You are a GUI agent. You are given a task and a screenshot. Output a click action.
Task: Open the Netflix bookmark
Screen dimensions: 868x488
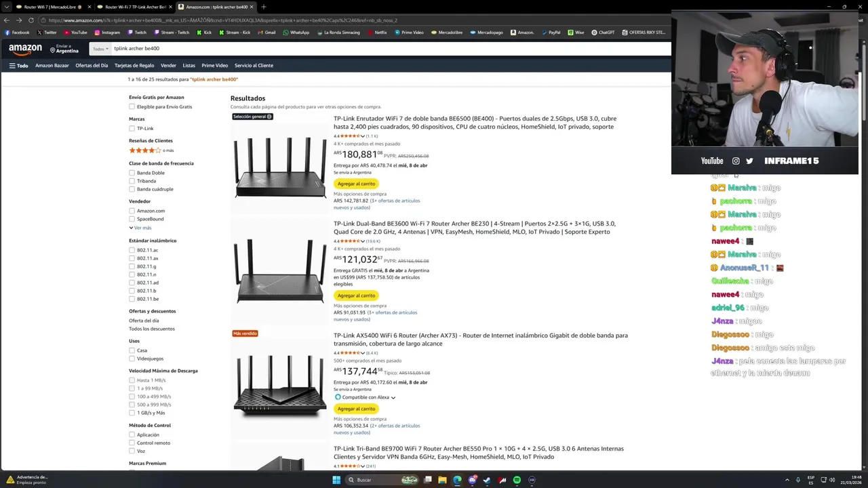coord(377,33)
